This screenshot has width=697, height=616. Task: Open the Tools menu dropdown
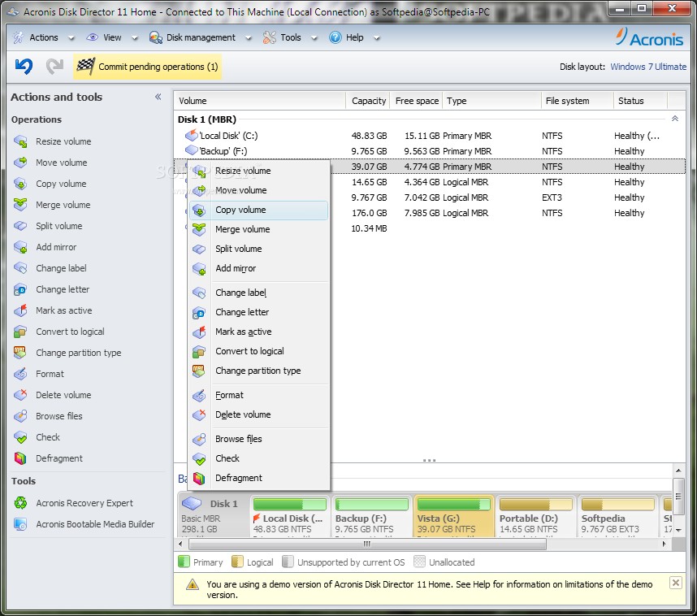coord(289,37)
